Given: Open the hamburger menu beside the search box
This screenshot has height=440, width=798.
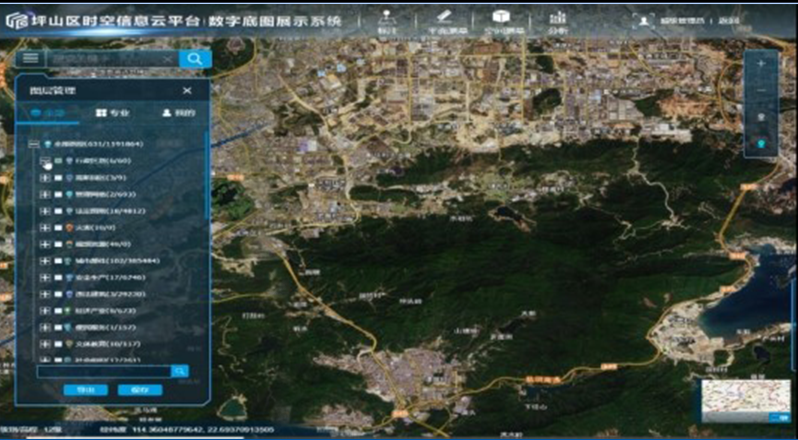Looking at the screenshot, I should coord(32,59).
